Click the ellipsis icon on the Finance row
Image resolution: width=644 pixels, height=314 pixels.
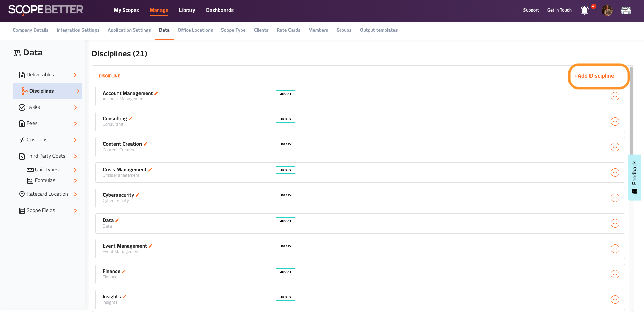click(615, 274)
